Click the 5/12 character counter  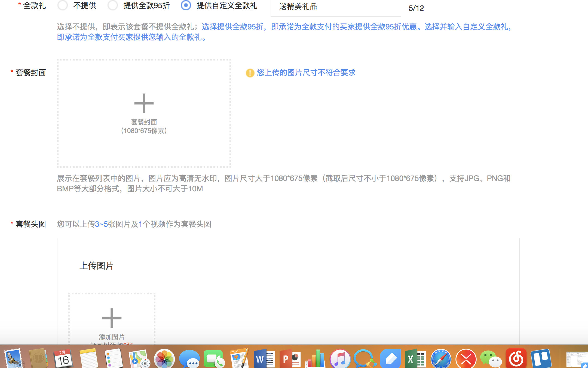click(x=416, y=8)
